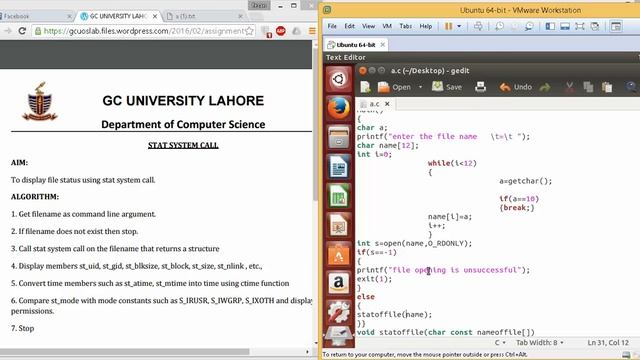Print the document from gedit toolbar

(x=480, y=87)
